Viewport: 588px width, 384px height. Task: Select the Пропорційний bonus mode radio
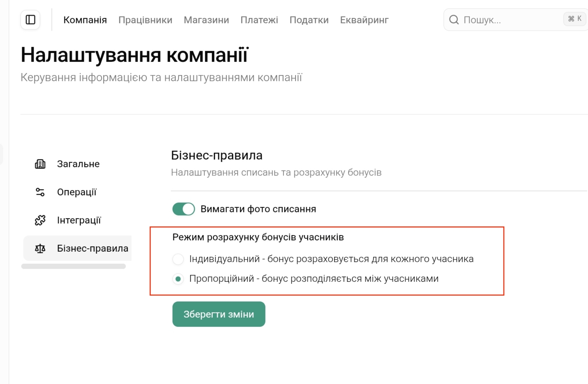point(178,279)
